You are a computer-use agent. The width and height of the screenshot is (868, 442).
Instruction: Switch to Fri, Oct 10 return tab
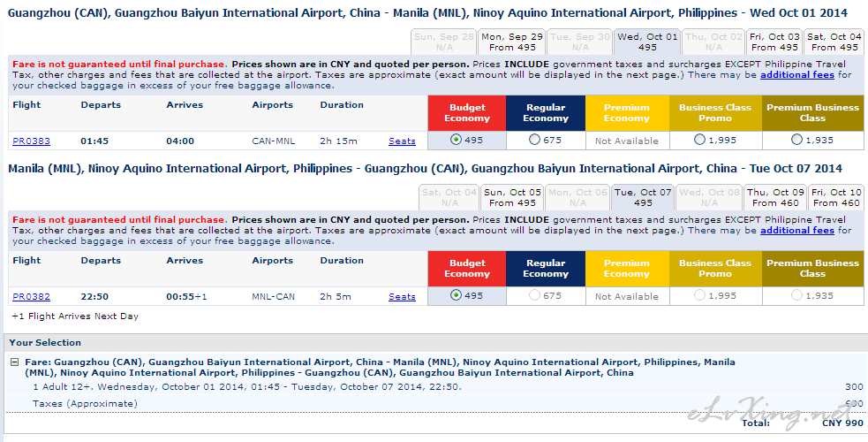click(836, 198)
